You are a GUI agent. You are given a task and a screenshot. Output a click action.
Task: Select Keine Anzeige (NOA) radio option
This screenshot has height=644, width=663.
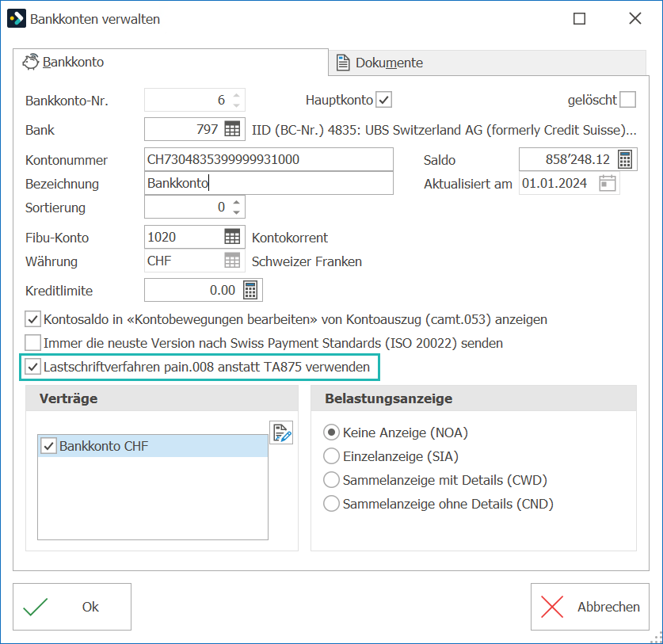(x=331, y=433)
